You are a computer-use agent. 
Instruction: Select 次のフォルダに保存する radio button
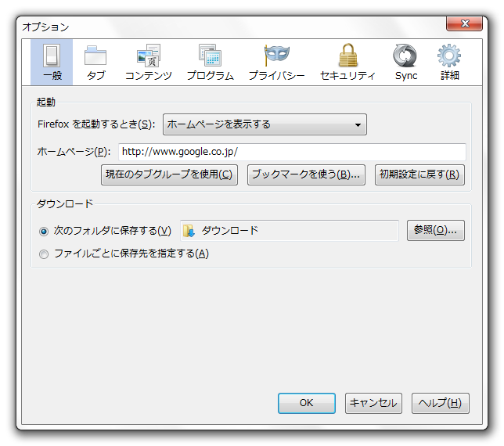(x=44, y=232)
